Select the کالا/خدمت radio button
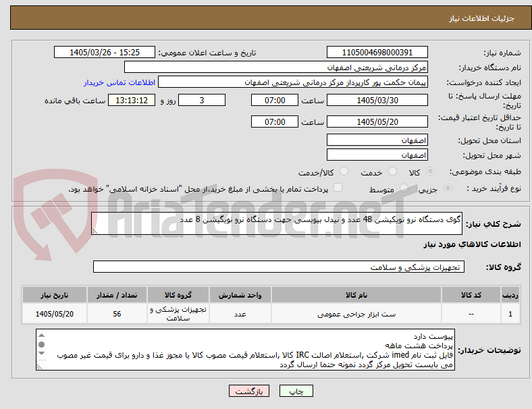This screenshot has height=409, width=532. (344, 171)
